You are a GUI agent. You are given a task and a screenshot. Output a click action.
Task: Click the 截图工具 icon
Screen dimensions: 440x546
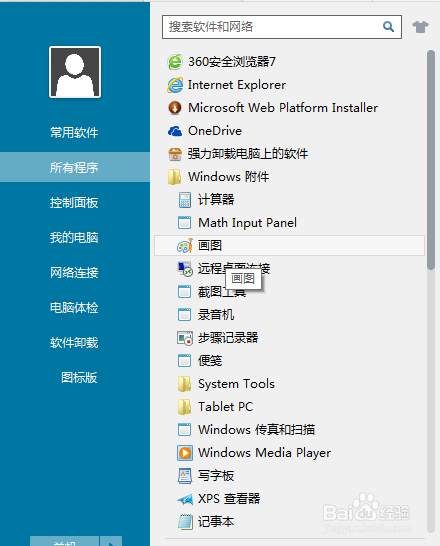(x=184, y=292)
